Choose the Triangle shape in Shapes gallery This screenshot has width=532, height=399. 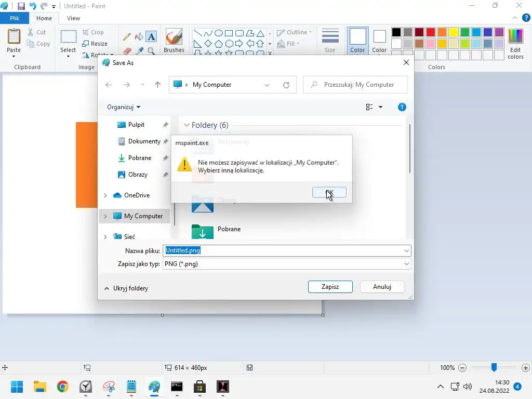[x=260, y=33]
